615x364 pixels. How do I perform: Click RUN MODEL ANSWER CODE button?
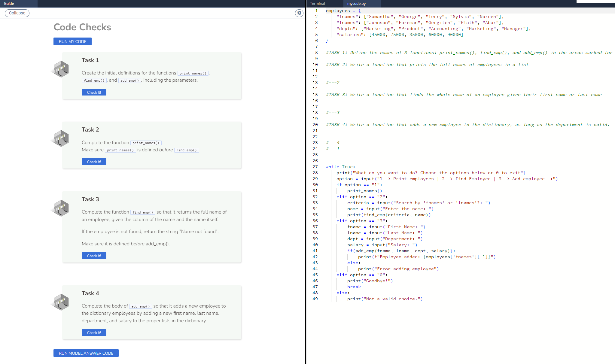click(86, 353)
